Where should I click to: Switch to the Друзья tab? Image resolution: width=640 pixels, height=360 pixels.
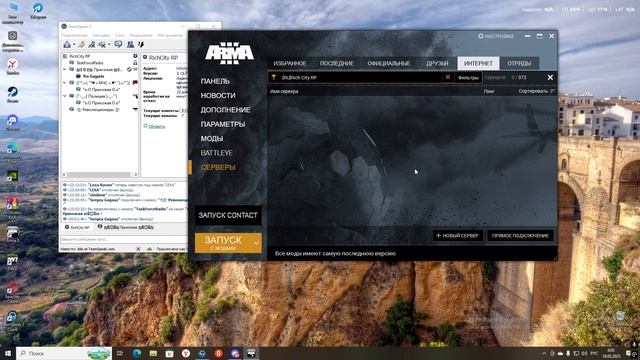(437, 63)
